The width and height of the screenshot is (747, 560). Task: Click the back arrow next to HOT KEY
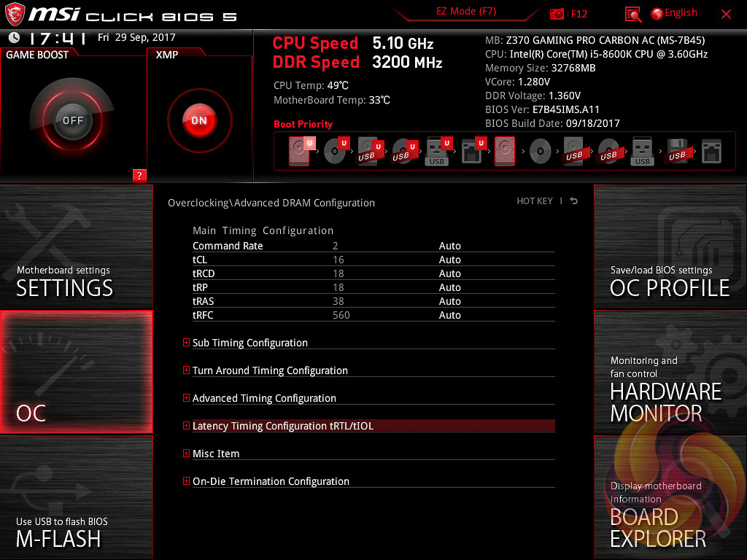[573, 201]
